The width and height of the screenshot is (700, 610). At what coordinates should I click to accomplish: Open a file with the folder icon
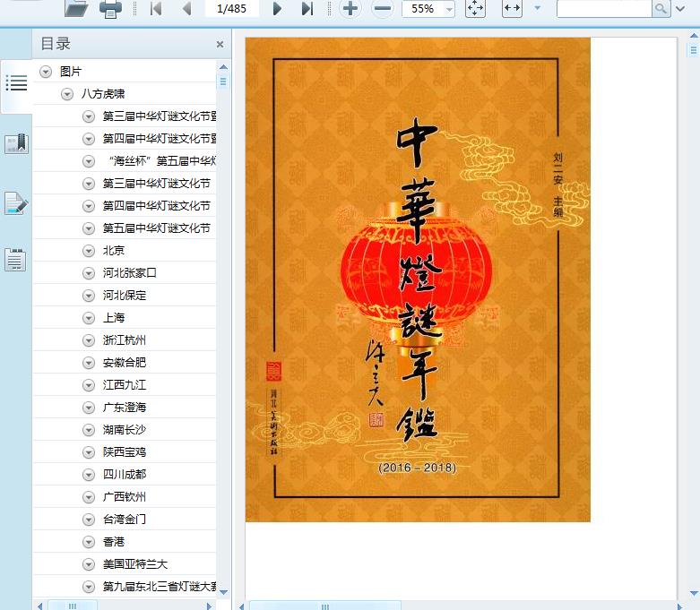click(x=76, y=8)
